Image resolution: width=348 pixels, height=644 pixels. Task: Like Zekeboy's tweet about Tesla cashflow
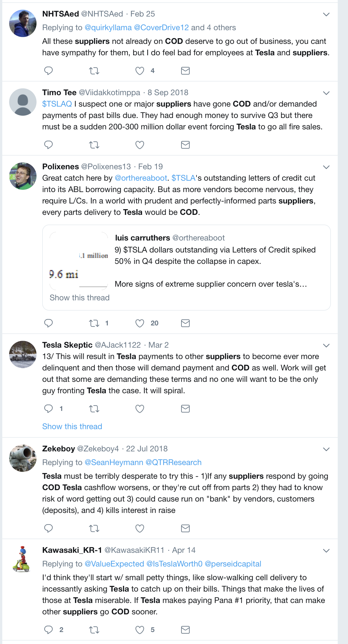139,528
